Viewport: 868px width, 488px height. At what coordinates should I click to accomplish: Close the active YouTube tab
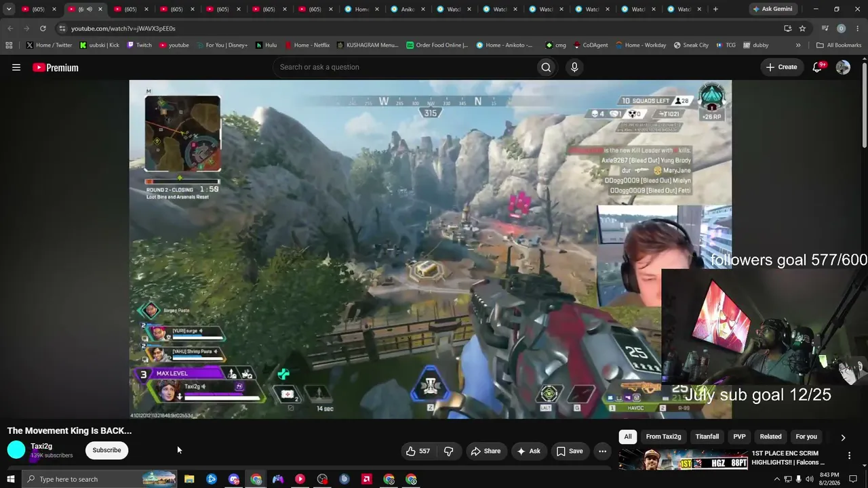(100, 9)
